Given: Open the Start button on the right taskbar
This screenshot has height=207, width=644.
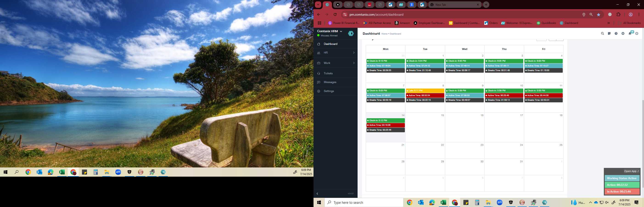Looking at the screenshot, I should pyautogui.click(x=319, y=202).
